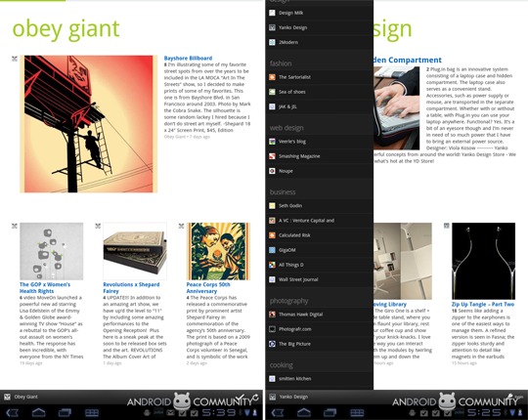Click the 'photography' category header
The width and height of the screenshot is (528, 420).
288,301
